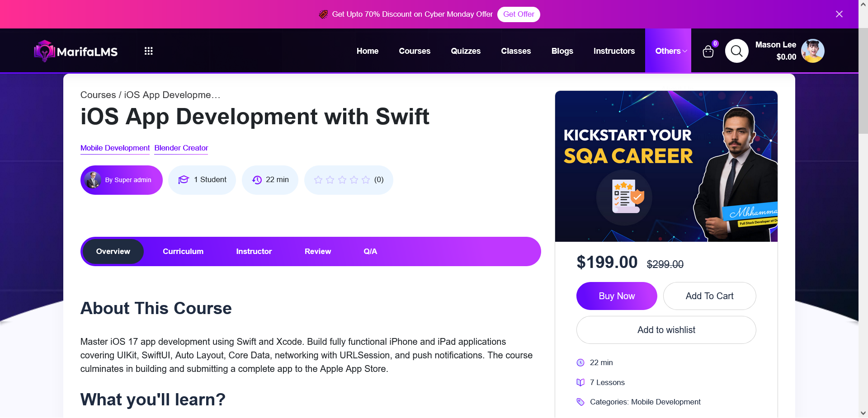
Task: Close the Cyber Monday banner
Action: pyautogui.click(x=839, y=14)
